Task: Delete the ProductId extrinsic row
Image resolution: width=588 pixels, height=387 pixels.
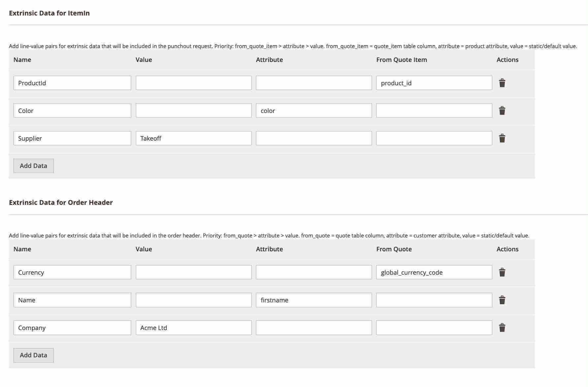Action: [502, 83]
